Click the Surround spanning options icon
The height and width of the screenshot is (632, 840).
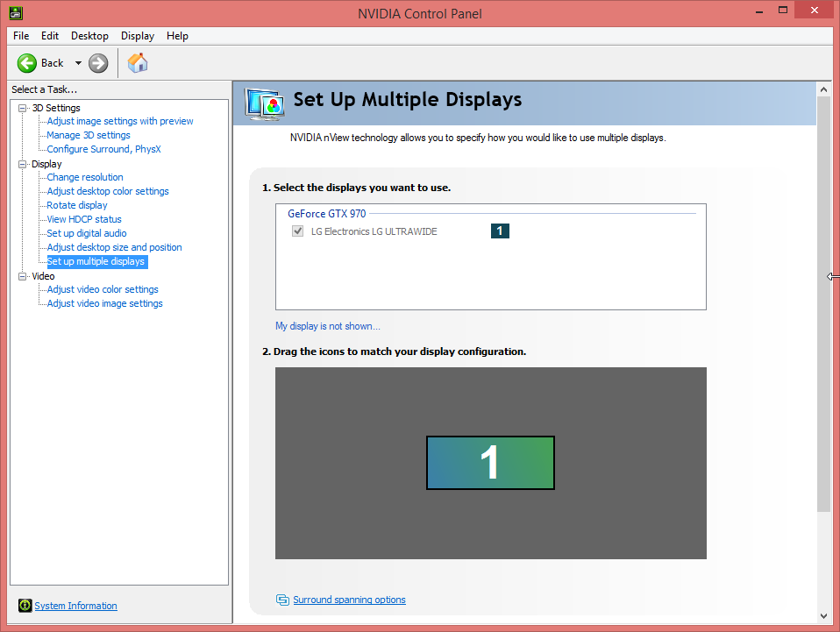click(282, 600)
